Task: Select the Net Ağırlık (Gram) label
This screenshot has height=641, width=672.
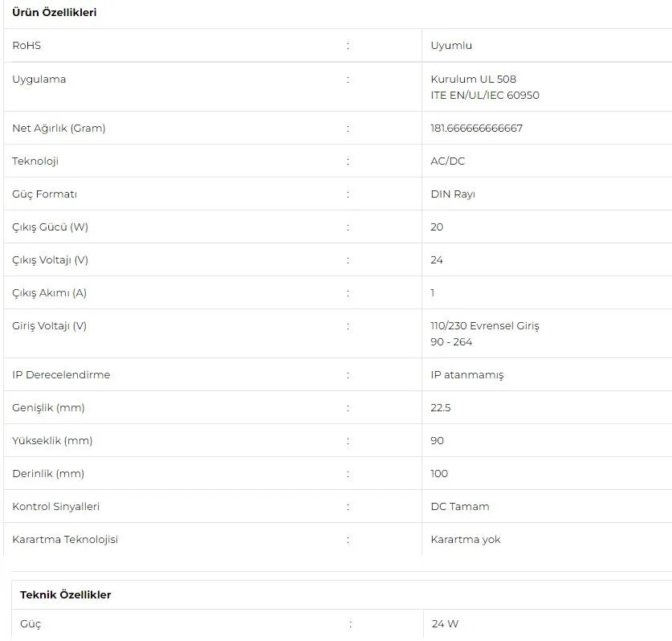Action: (x=59, y=129)
